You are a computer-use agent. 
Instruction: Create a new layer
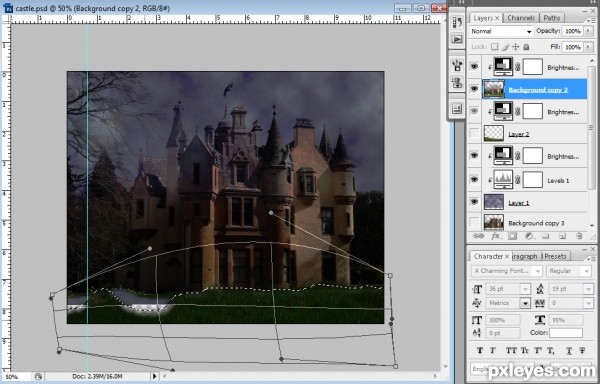[562, 236]
